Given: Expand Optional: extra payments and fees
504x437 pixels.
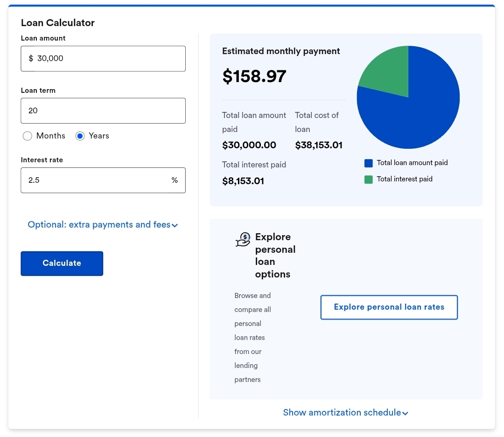Looking at the screenshot, I should click(x=103, y=225).
